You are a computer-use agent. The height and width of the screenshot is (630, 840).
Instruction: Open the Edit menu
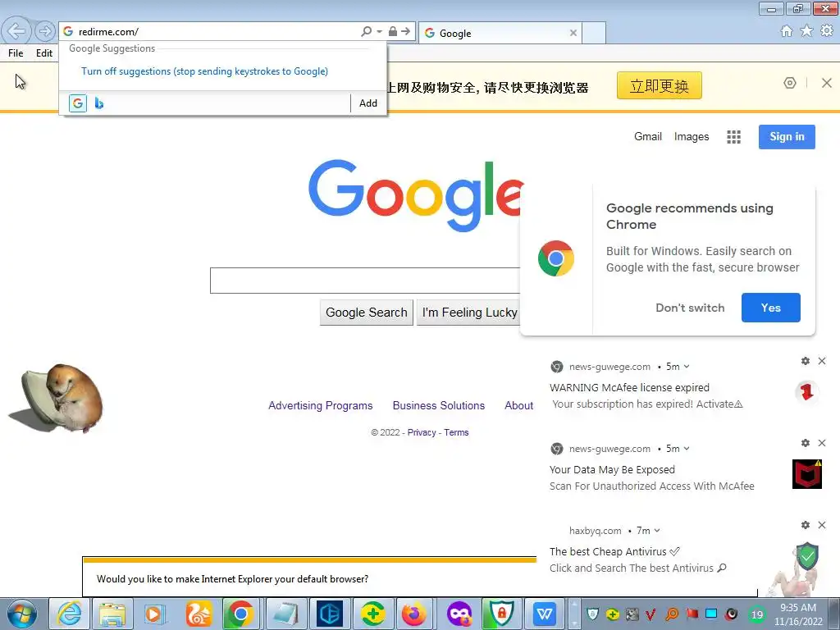tap(44, 53)
